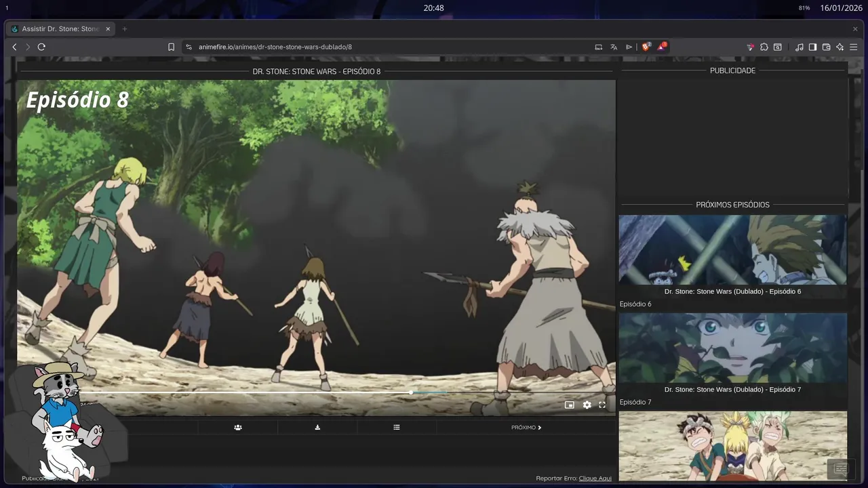Open the Episódio 6 thumbnail

(732, 250)
